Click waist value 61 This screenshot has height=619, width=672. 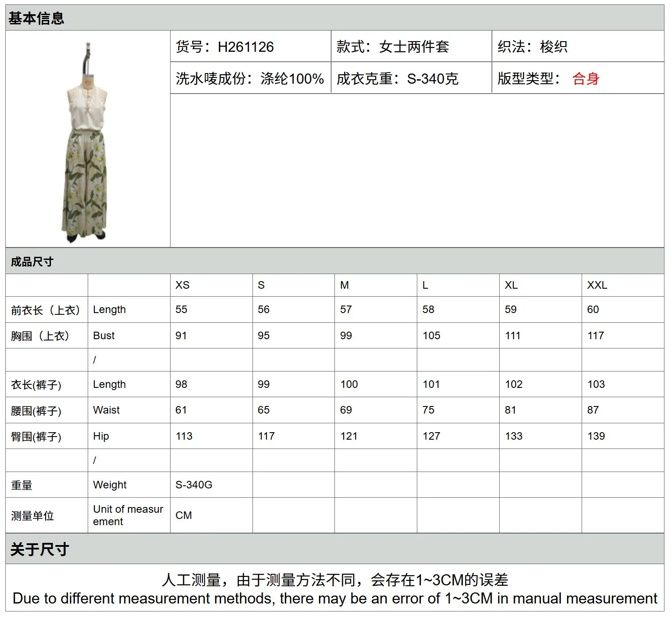pos(211,410)
